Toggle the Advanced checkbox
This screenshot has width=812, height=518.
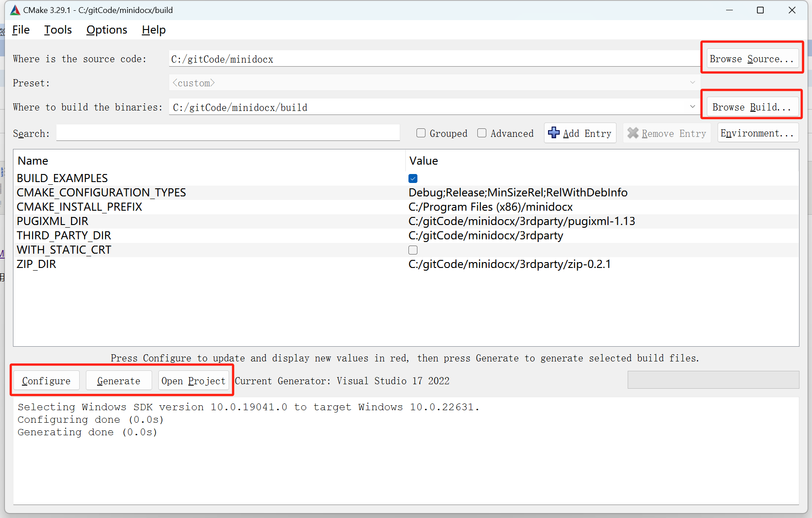[x=482, y=133]
